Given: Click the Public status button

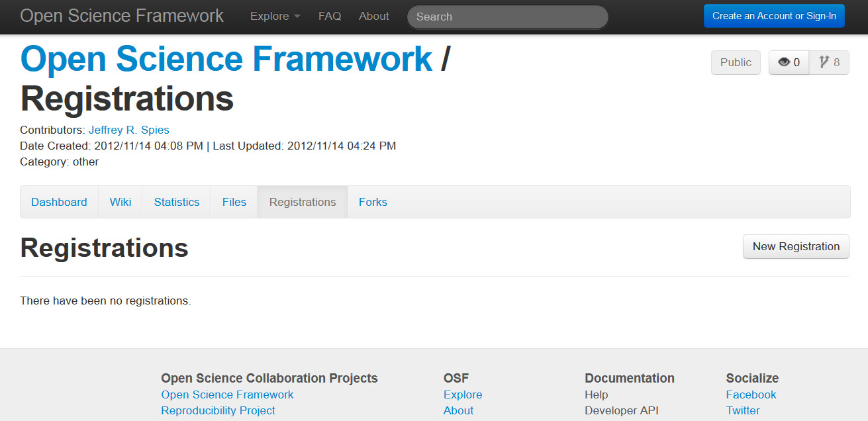Looking at the screenshot, I should [736, 62].
